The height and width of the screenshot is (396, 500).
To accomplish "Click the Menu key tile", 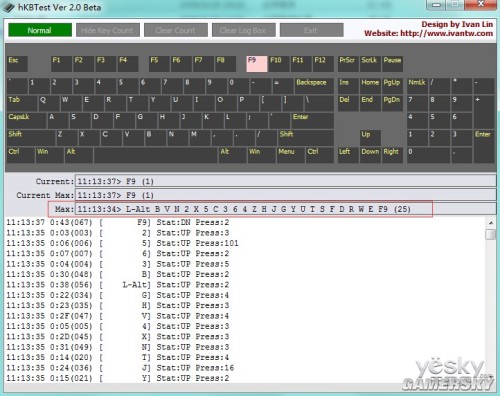I will click(290, 155).
